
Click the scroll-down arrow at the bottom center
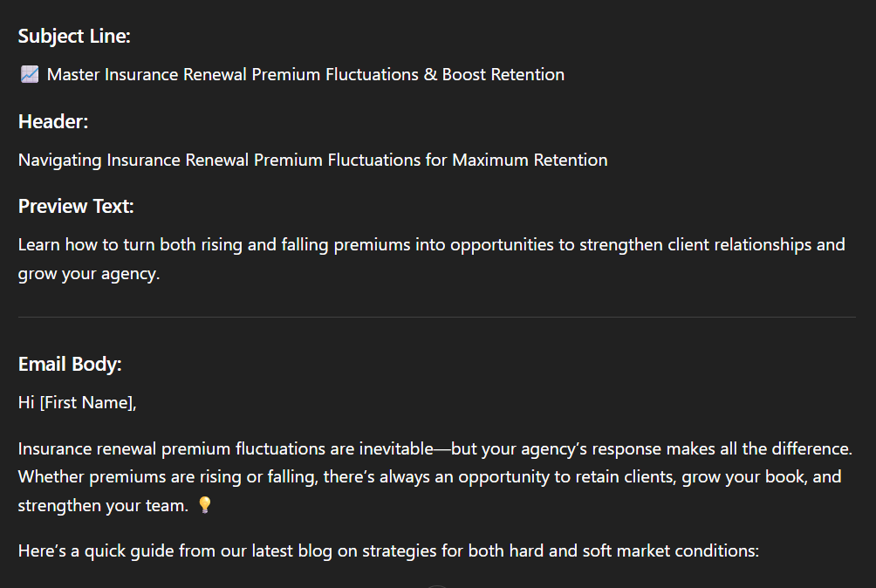(438, 585)
